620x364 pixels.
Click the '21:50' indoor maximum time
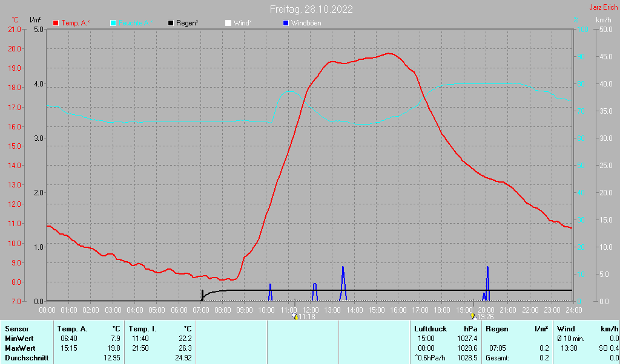click(140, 349)
